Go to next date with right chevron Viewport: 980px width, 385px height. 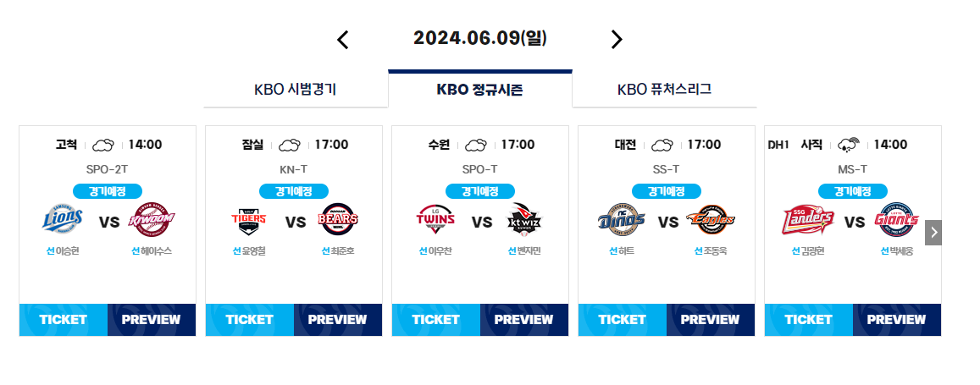point(617,39)
